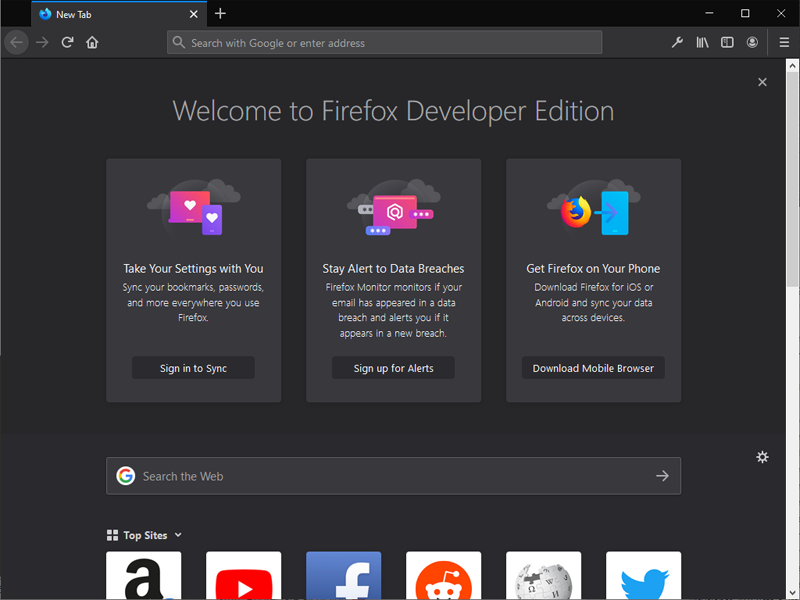Screen dimensions: 800x600
Task: Collapse the Top Sites section
Action: click(178, 535)
